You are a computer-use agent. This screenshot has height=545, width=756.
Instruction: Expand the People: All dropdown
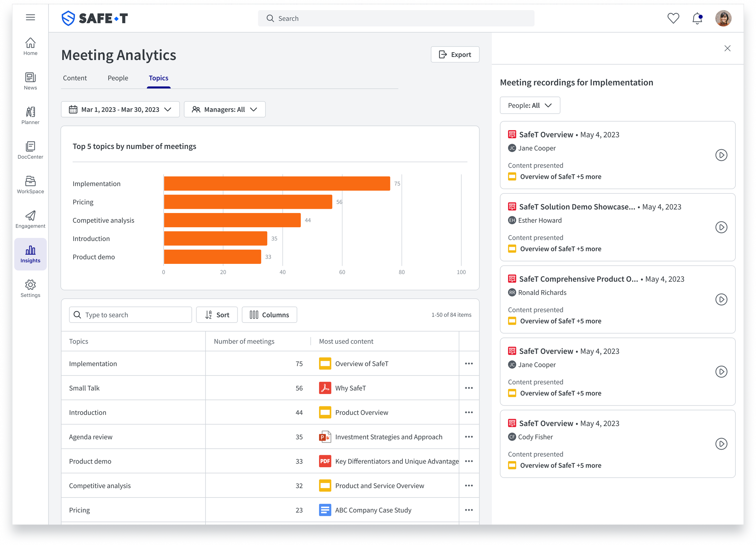530,105
